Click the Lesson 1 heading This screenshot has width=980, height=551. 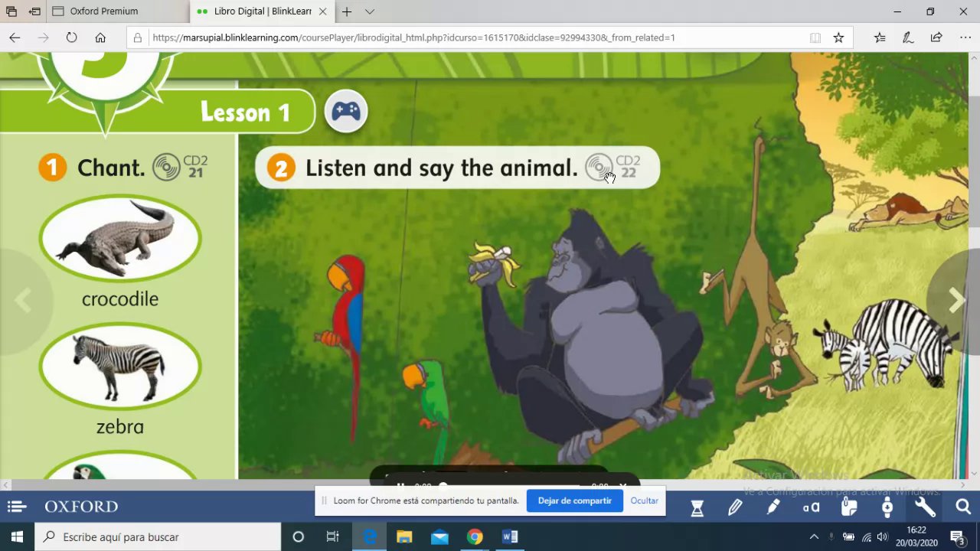point(245,112)
